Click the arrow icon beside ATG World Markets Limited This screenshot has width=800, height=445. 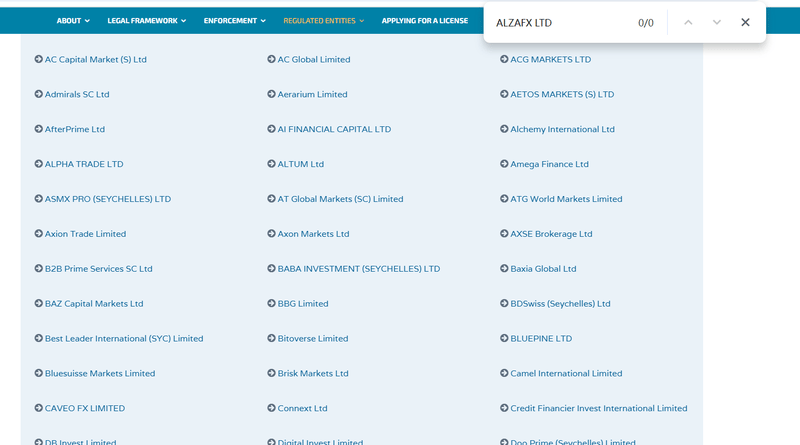click(504, 199)
